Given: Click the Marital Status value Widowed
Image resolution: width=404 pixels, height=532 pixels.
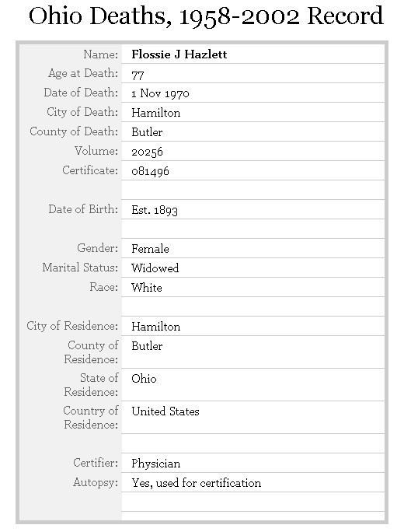Looking at the screenshot, I should 155,268.
